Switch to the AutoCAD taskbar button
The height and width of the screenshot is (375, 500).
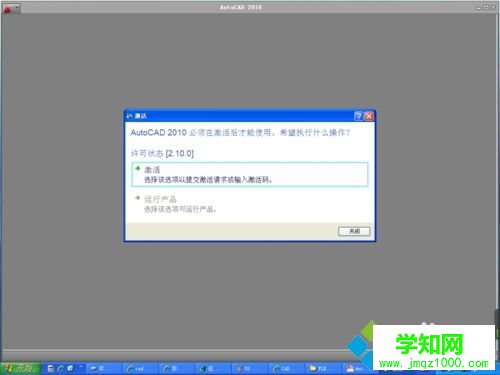[x=357, y=369]
